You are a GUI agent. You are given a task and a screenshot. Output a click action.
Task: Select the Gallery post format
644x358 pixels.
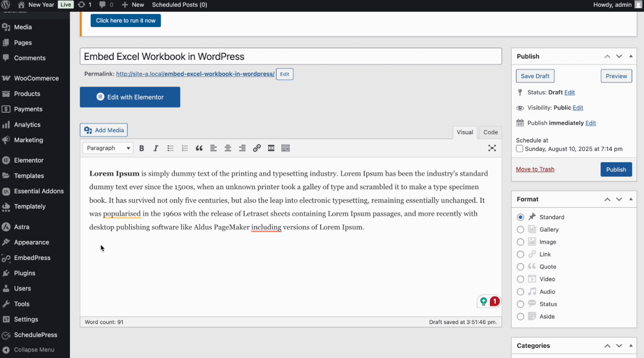pos(520,229)
